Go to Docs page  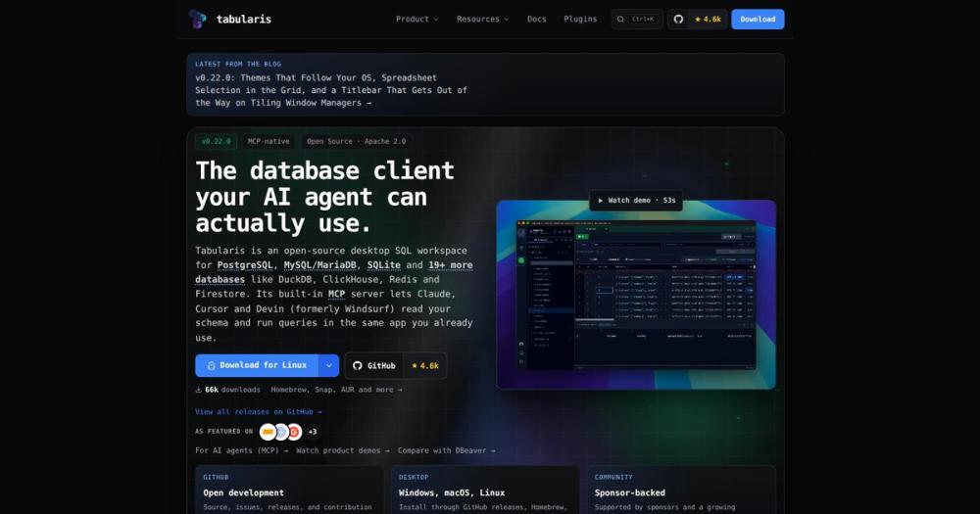coord(536,19)
